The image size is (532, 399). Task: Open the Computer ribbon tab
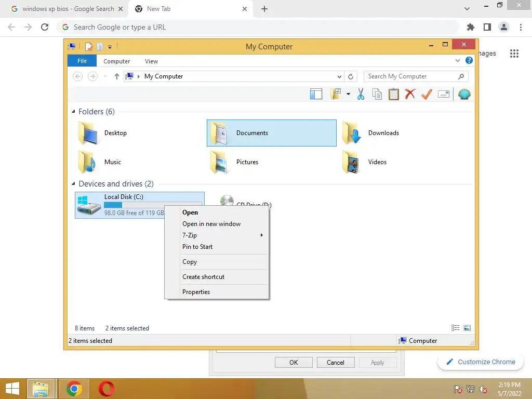click(117, 61)
